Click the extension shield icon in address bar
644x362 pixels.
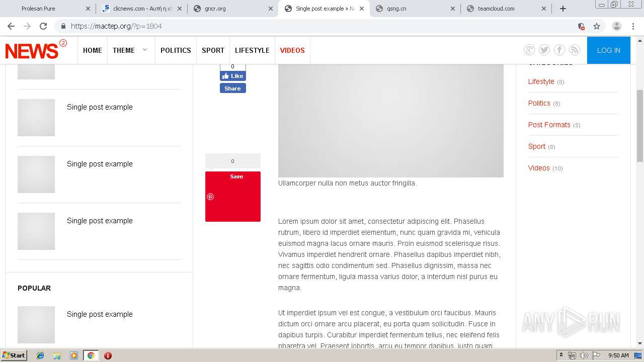pos(581,26)
